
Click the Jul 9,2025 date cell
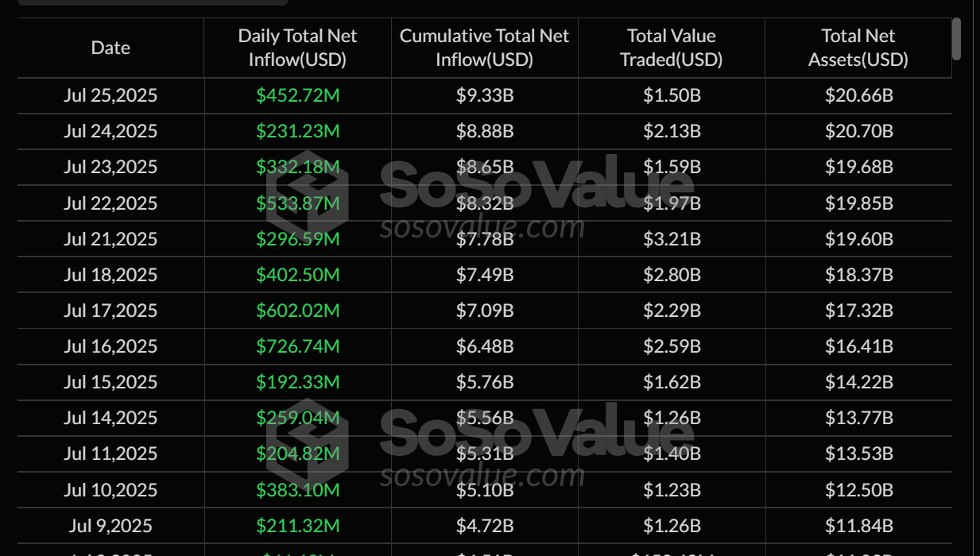click(110, 526)
